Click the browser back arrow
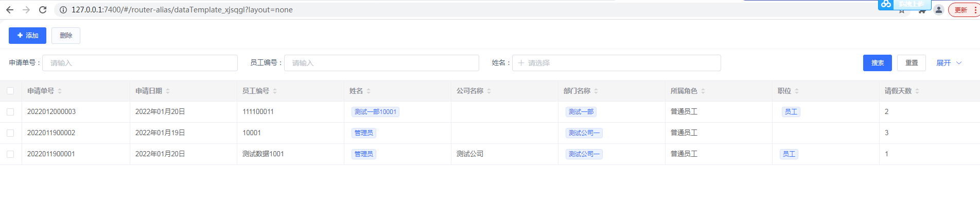Viewport: 980px width, 212px height. click(x=10, y=10)
